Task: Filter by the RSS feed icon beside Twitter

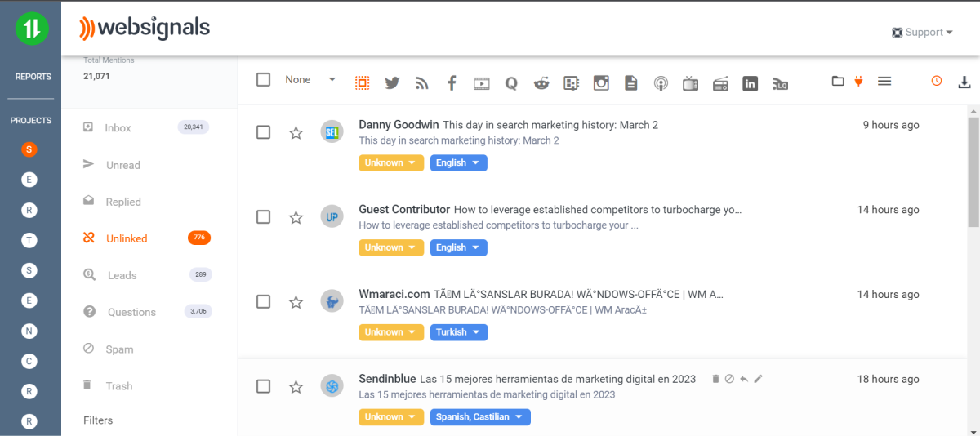Action: click(x=421, y=82)
